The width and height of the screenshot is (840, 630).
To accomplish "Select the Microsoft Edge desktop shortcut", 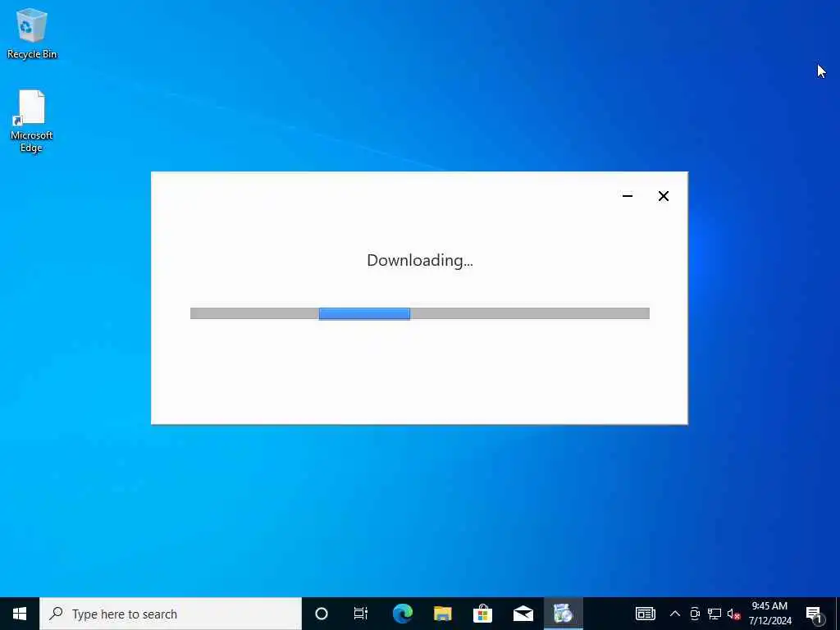I will [32, 121].
